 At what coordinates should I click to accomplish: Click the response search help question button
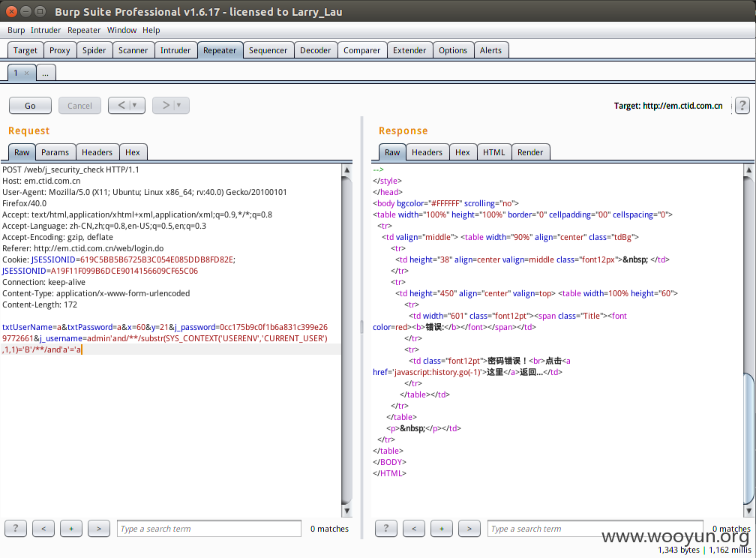coord(385,528)
